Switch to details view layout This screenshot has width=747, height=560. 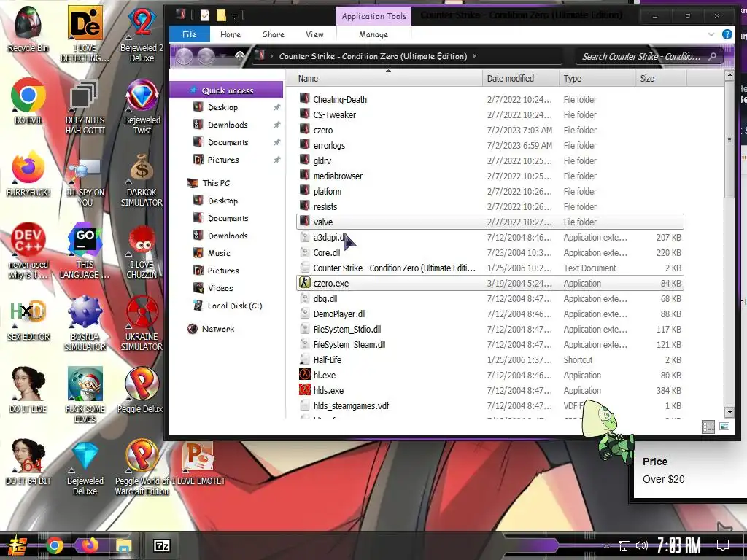[708, 427]
